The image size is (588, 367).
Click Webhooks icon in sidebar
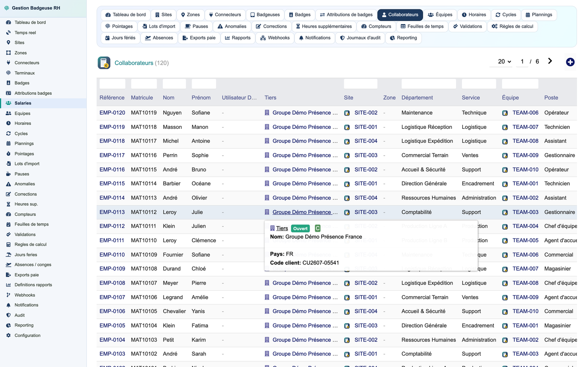click(x=8, y=295)
